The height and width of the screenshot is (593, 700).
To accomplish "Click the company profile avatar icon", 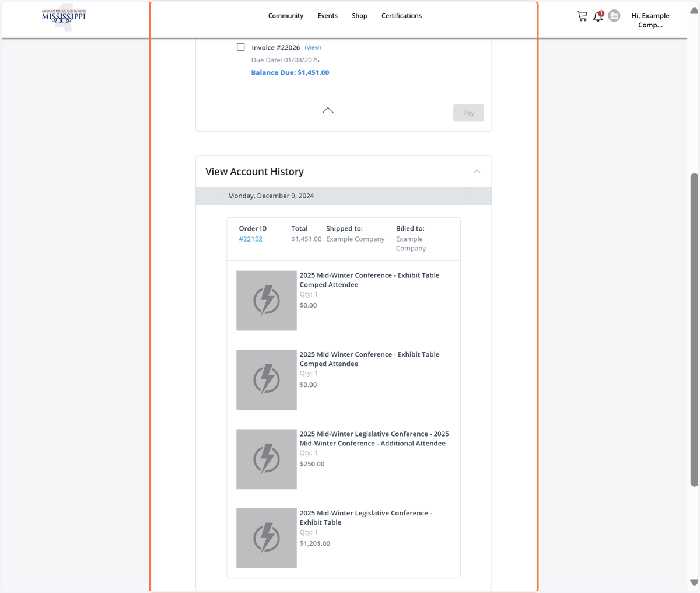I will (x=614, y=16).
